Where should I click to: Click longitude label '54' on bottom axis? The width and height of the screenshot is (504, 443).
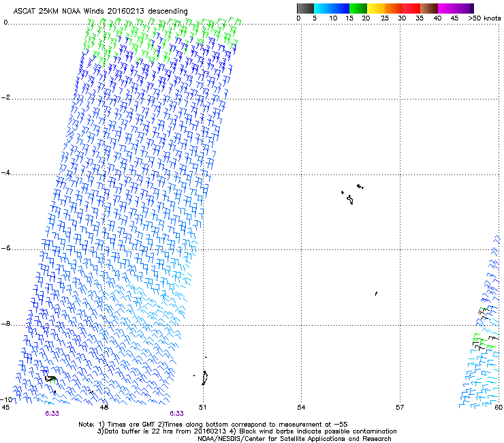point(301,408)
